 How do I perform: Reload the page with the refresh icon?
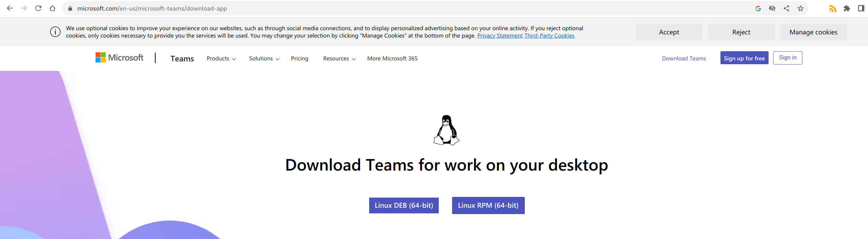(38, 8)
